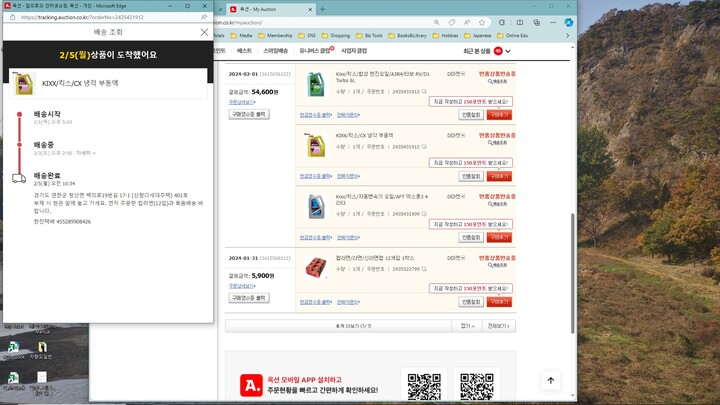Collapse the order list with 접기
Image resolution: width=720 pixels, height=405 pixels.
[467, 326]
